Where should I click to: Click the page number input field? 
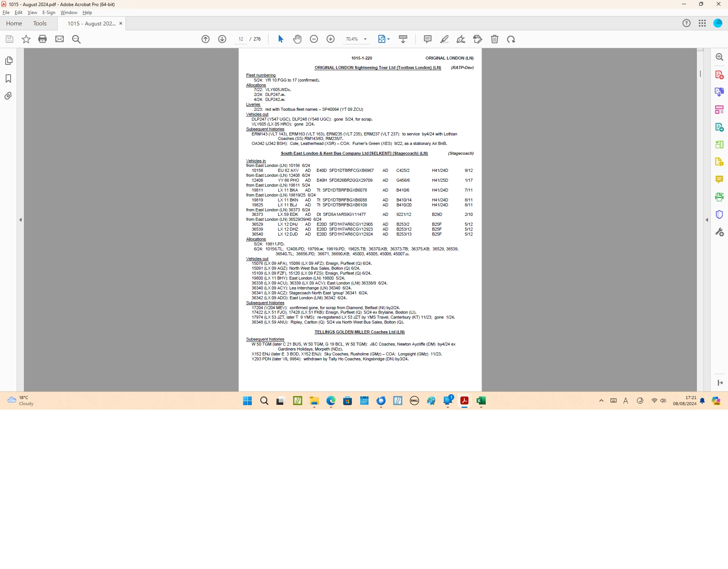pyautogui.click(x=241, y=39)
